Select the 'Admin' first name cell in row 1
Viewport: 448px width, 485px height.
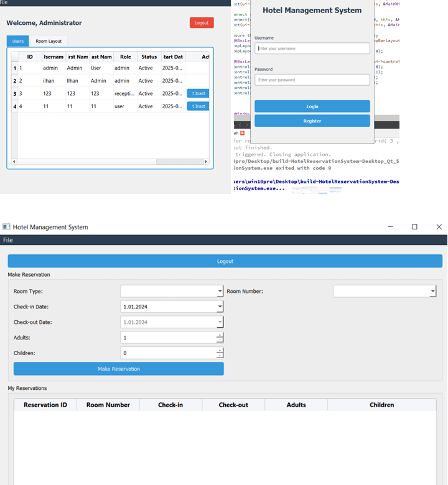[77, 68]
